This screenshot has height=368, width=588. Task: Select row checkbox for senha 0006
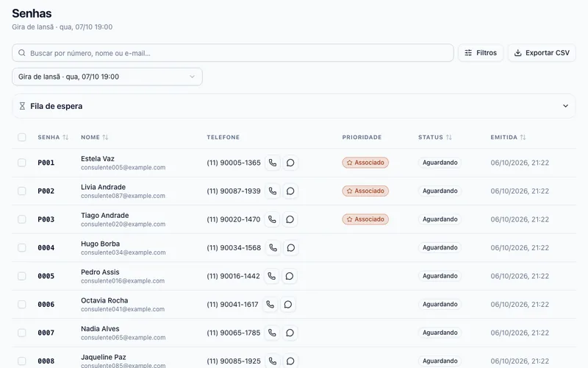pos(22,304)
